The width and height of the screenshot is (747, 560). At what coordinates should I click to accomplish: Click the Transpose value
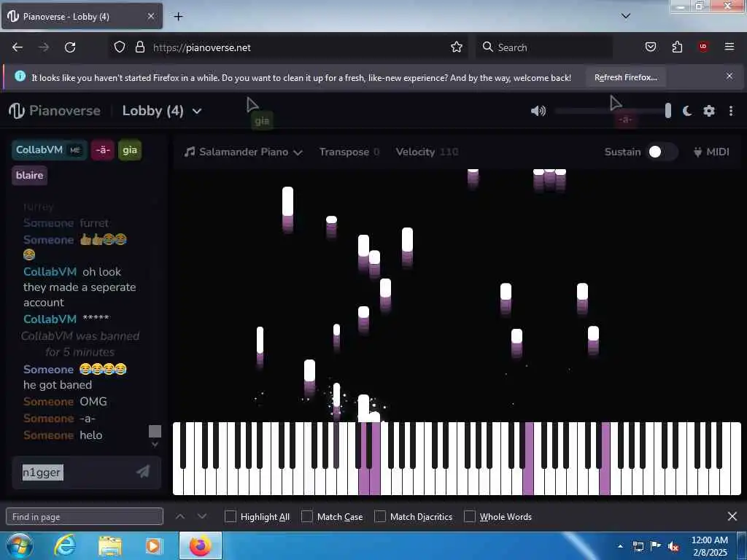[376, 152]
